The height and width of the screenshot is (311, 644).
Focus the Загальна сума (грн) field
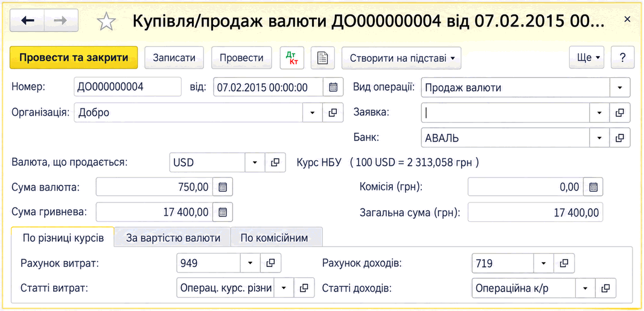535,213
